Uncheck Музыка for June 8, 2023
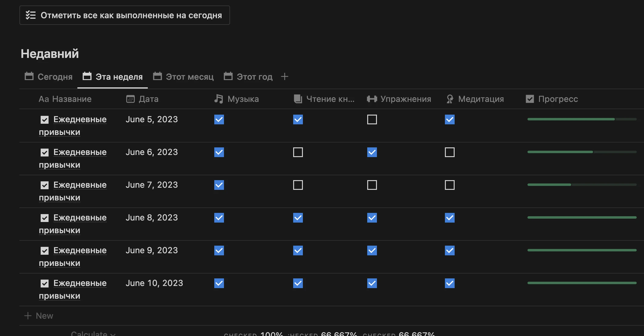The height and width of the screenshot is (336, 644). click(219, 218)
